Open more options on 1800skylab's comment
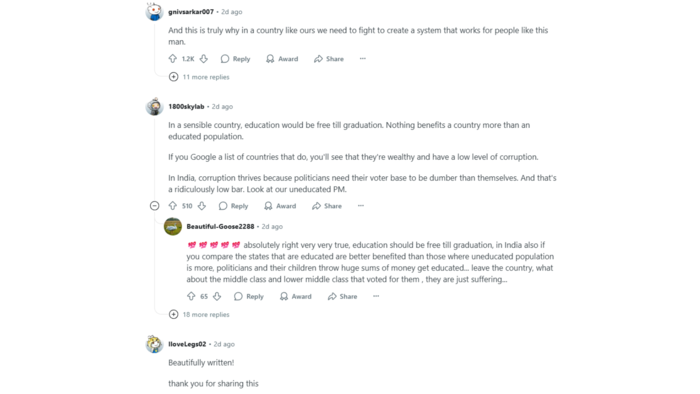The width and height of the screenshot is (700, 394). 361,206
